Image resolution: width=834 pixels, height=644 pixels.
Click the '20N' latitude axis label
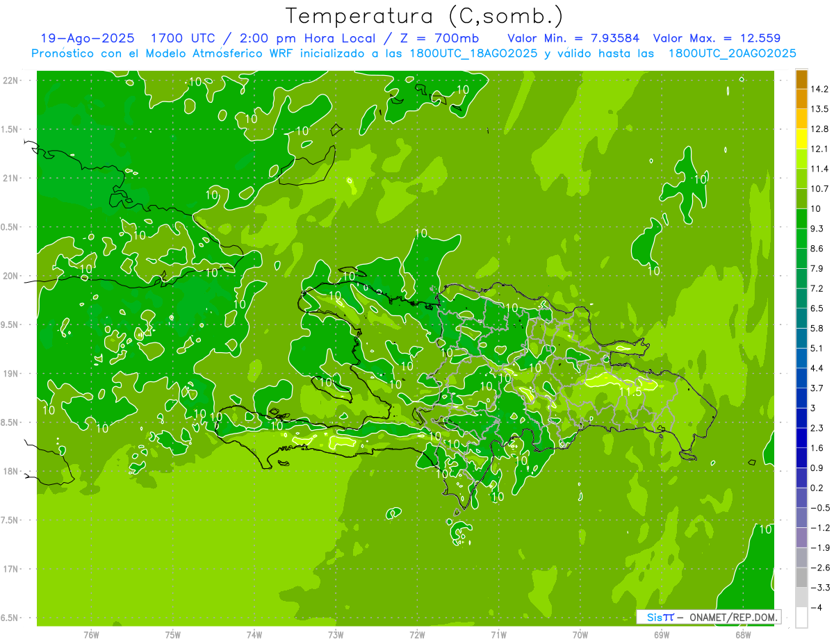pos(12,276)
